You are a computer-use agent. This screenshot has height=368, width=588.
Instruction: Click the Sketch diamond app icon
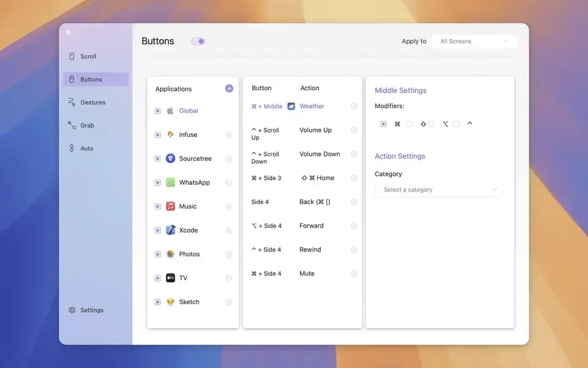(x=170, y=302)
